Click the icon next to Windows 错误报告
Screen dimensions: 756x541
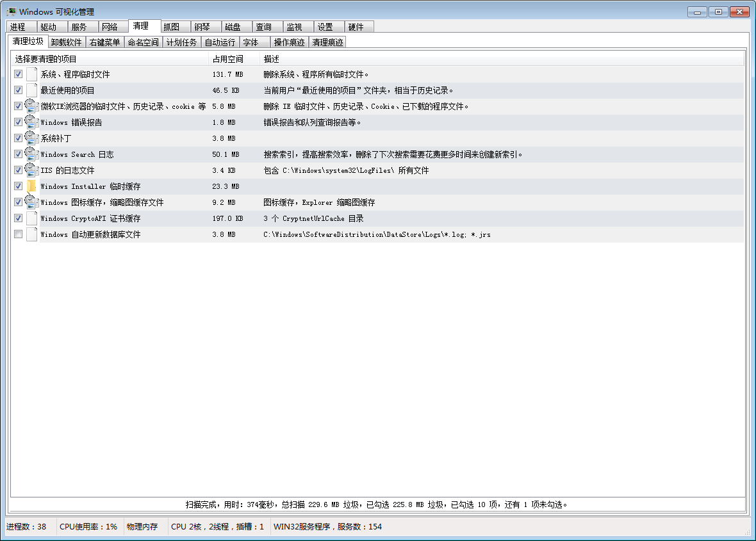click(x=32, y=122)
